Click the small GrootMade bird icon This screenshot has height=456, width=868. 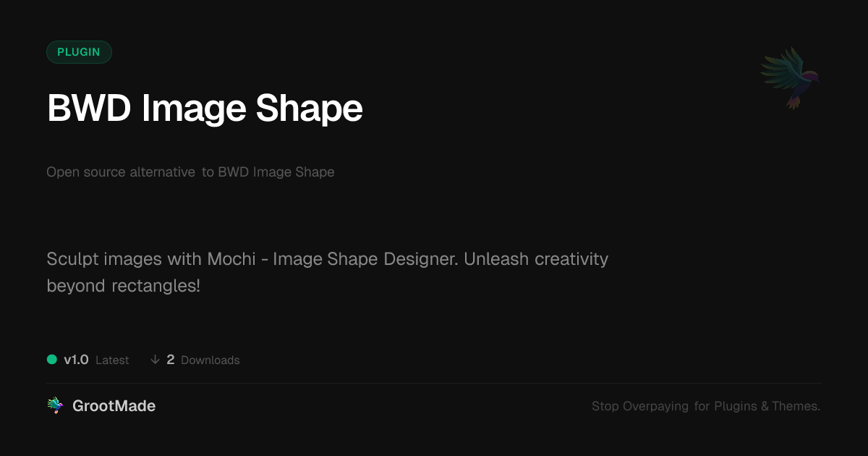(x=55, y=406)
